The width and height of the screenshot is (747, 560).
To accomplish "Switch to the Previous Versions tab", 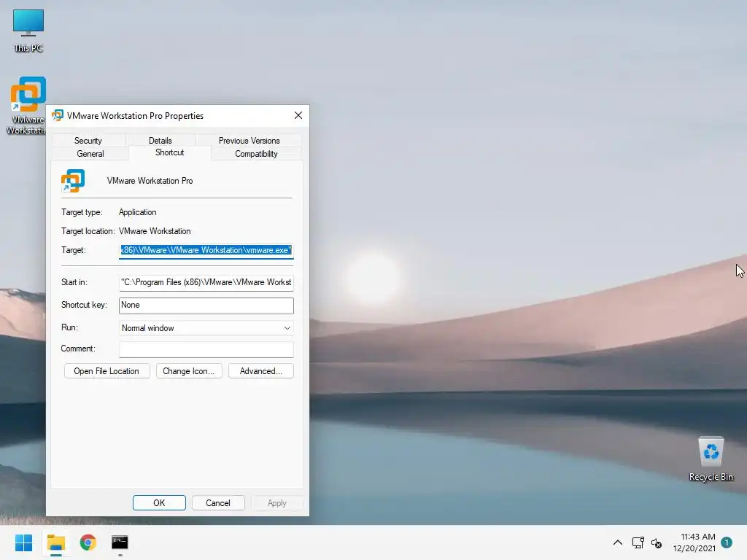I will pyautogui.click(x=249, y=141).
